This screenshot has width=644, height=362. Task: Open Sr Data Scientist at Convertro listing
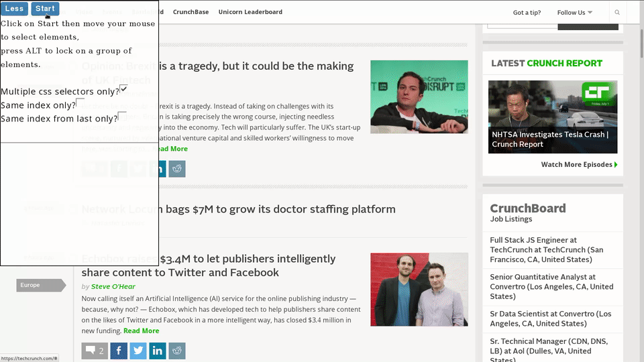pos(550,318)
